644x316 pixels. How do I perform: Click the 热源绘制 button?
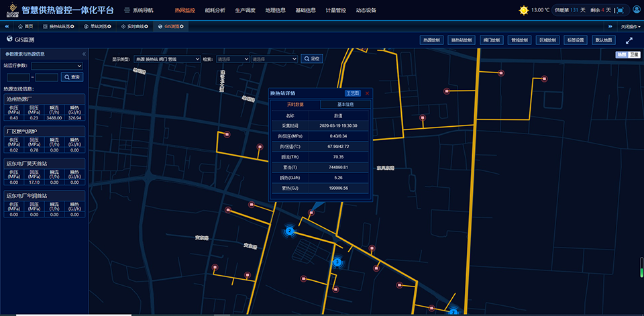(432, 40)
